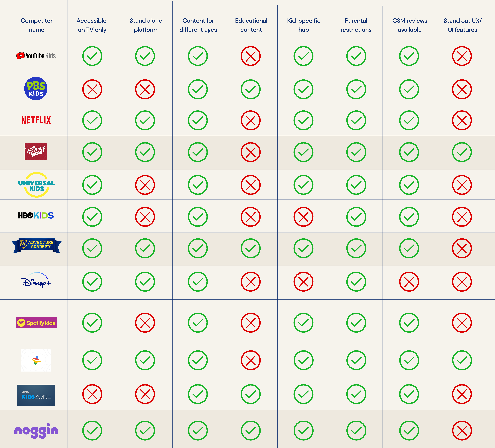Select the PBS Kids logo
Viewport: 495px width, 448px height.
36,89
